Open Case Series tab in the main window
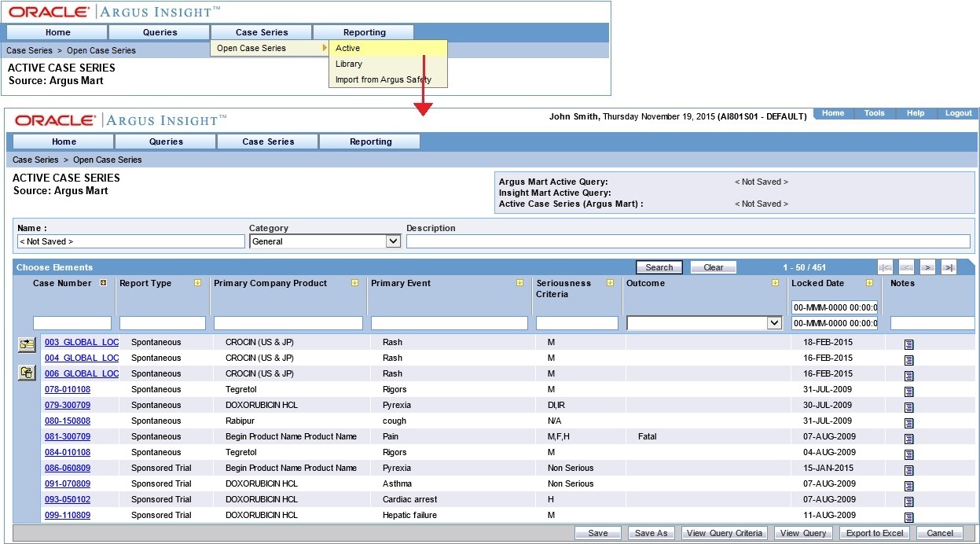 [x=268, y=142]
